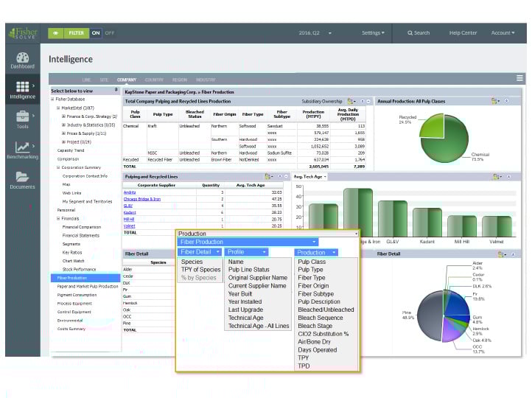Open the blue Production column dropdown

coord(316,253)
